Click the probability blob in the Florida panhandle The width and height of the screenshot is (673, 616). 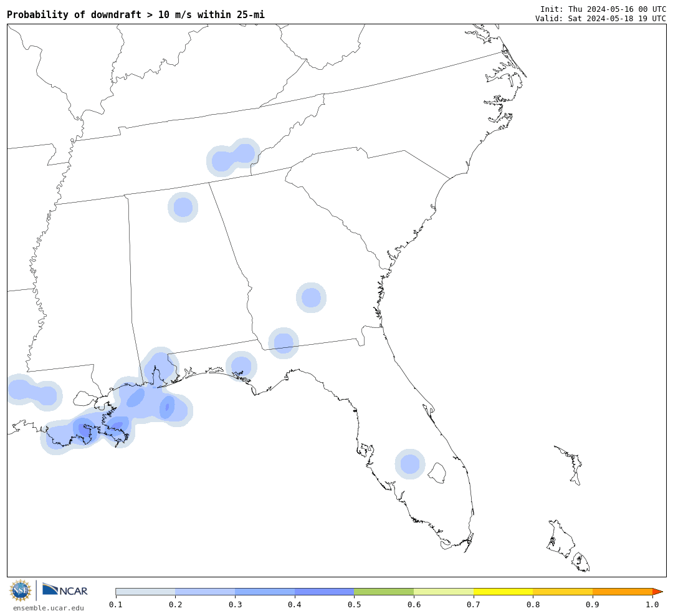pos(241,367)
